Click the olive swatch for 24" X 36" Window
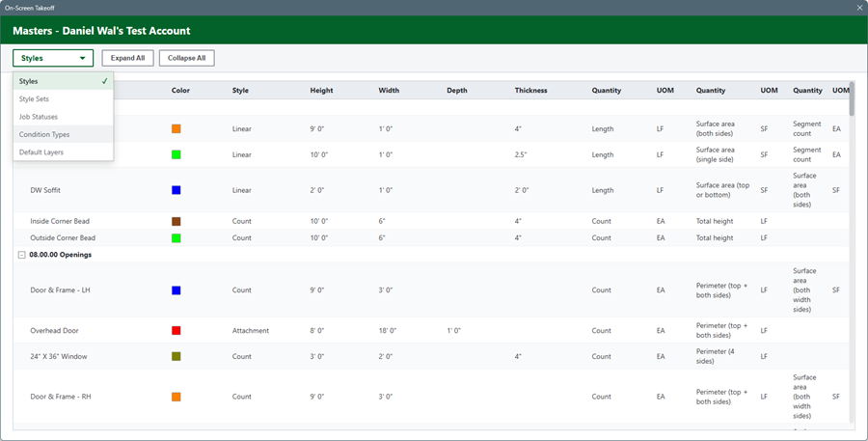This screenshot has height=441, width=868. point(176,356)
